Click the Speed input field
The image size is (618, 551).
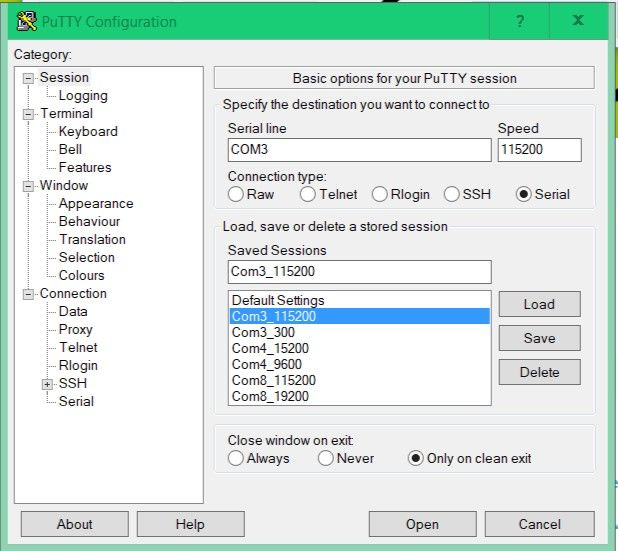[540, 150]
